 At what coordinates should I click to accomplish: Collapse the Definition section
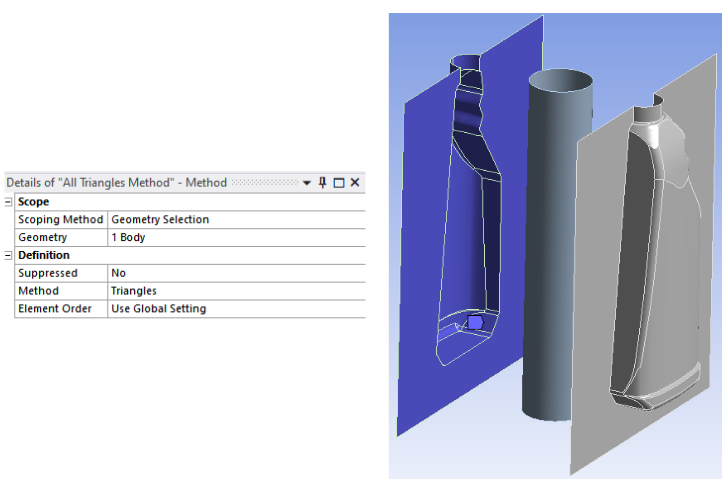point(8,255)
